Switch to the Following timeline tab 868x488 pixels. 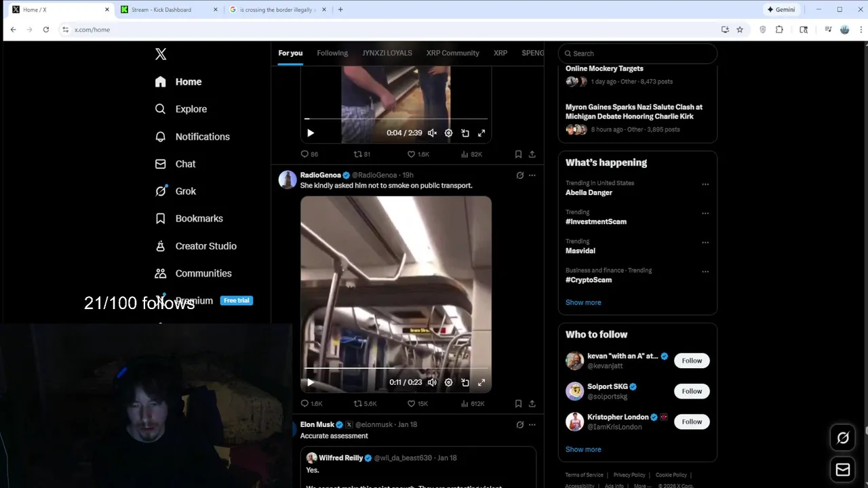pos(332,53)
